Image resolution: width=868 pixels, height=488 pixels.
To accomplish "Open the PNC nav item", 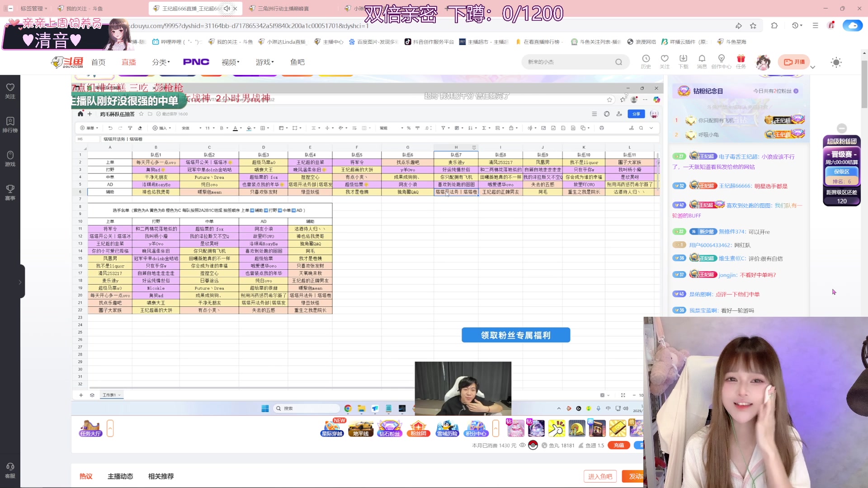I will click(x=196, y=62).
